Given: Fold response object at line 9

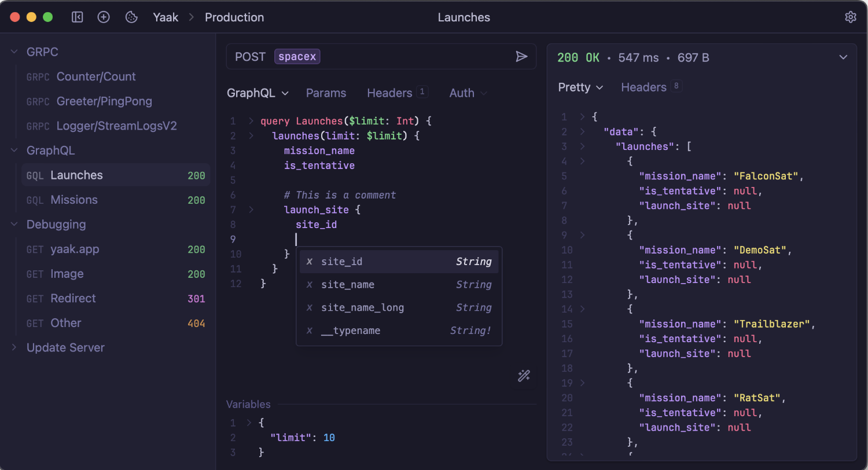Looking at the screenshot, I should coord(582,236).
